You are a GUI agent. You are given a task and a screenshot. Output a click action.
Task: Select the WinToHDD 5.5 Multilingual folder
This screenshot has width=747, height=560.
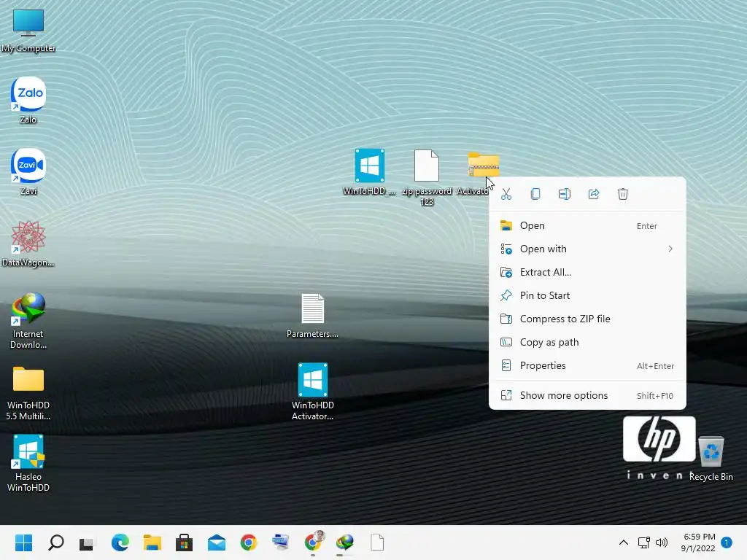pos(28,393)
